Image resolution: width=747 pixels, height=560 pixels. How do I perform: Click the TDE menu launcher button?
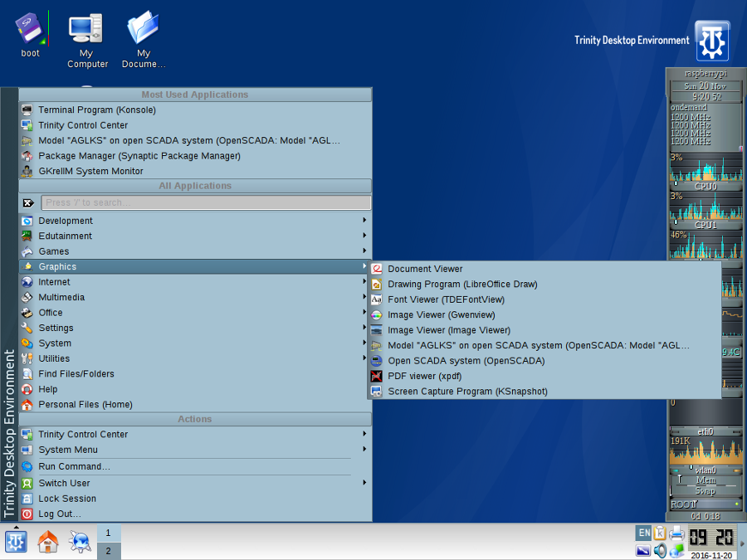(16, 542)
